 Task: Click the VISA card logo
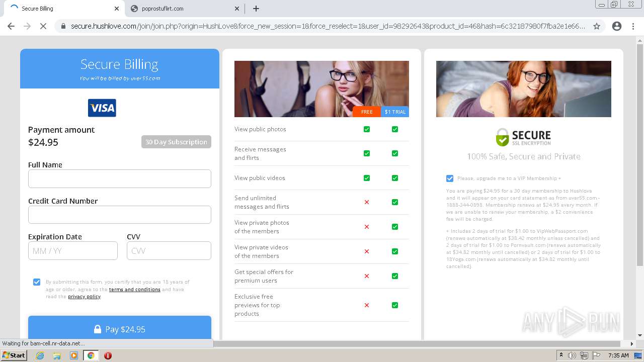pos(102,108)
